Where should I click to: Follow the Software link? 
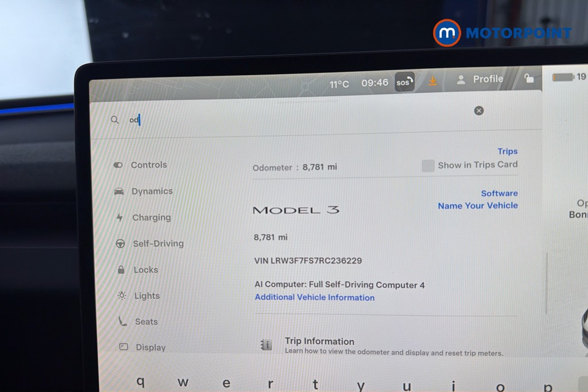(499, 193)
